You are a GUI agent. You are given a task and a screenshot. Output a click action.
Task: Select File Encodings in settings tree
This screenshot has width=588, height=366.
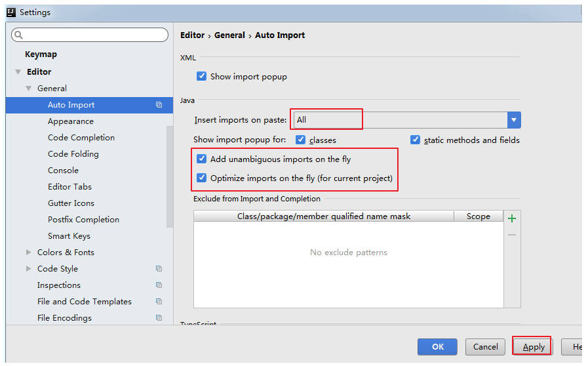(x=64, y=318)
